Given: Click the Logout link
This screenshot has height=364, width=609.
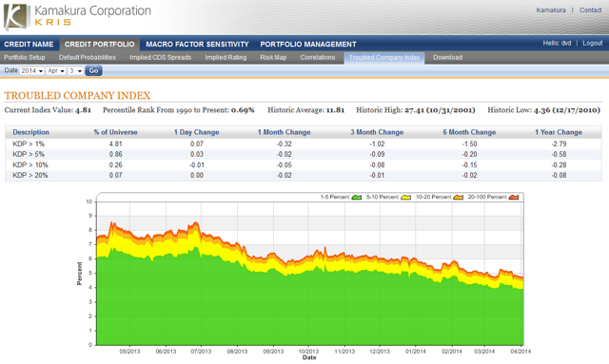Looking at the screenshot, I should 592,43.
